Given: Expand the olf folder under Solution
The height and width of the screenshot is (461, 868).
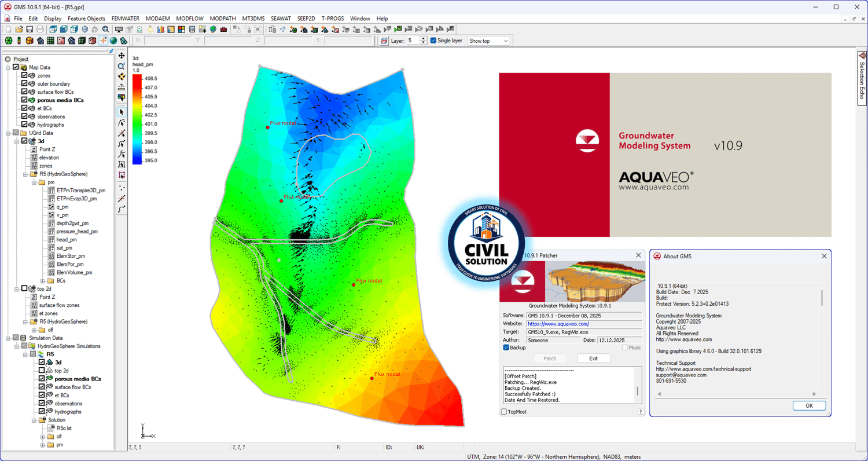Looking at the screenshot, I should click(43, 437).
